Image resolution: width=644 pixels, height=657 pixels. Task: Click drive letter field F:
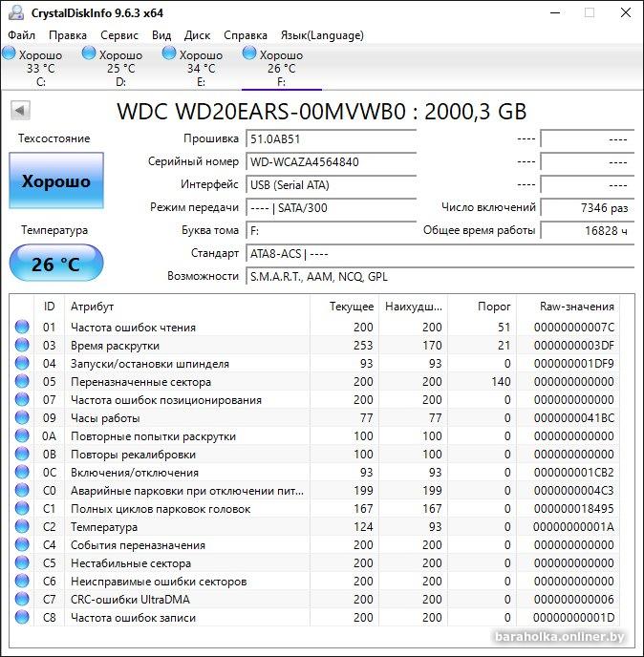click(331, 230)
